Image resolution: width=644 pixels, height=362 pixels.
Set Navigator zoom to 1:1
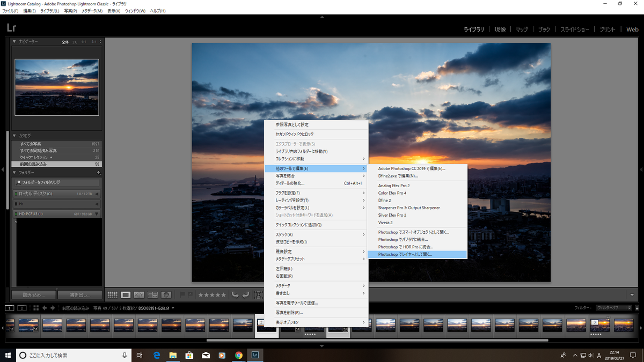click(84, 41)
